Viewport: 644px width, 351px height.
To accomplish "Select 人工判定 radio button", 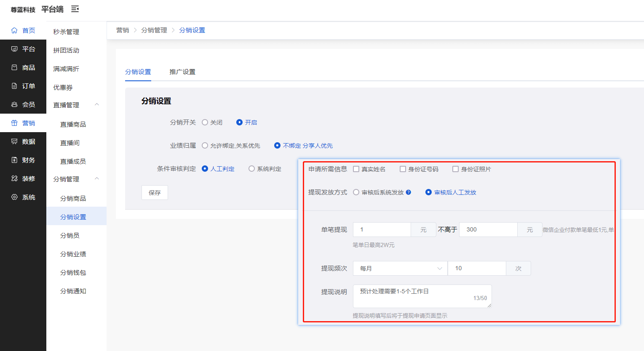I will click(x=205, y=169).
